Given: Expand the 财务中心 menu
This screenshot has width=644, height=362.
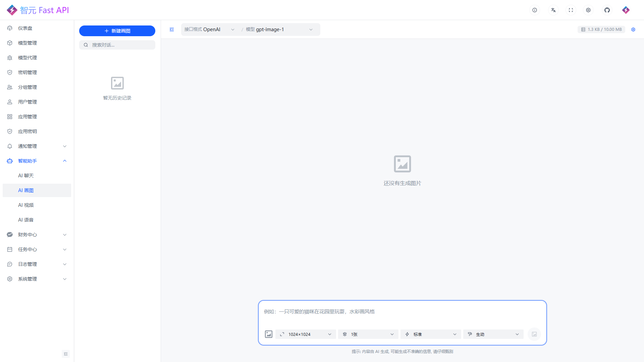Looking at the screenshot, I should pyautogui.click(x=37, y=235).
